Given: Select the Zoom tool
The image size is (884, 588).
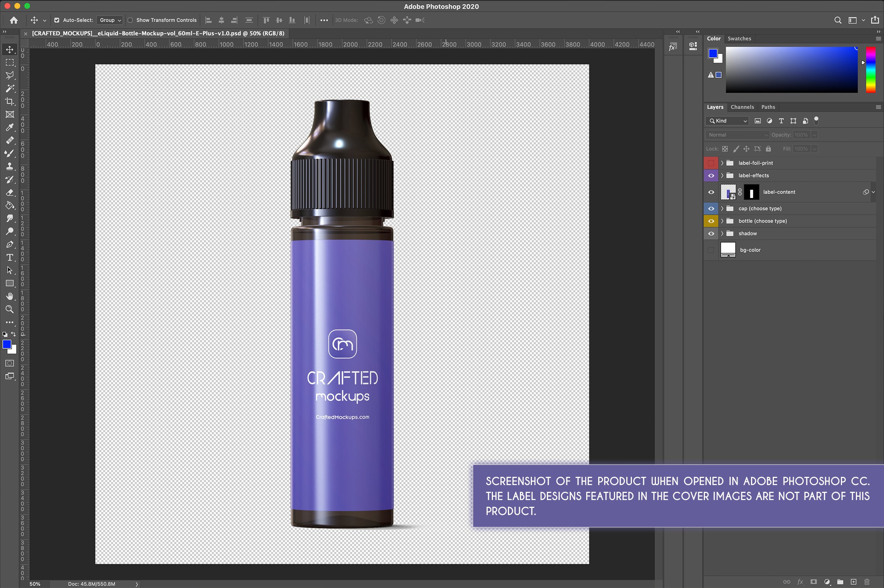Looking at the screenshot, I should [x=10, y=309].
